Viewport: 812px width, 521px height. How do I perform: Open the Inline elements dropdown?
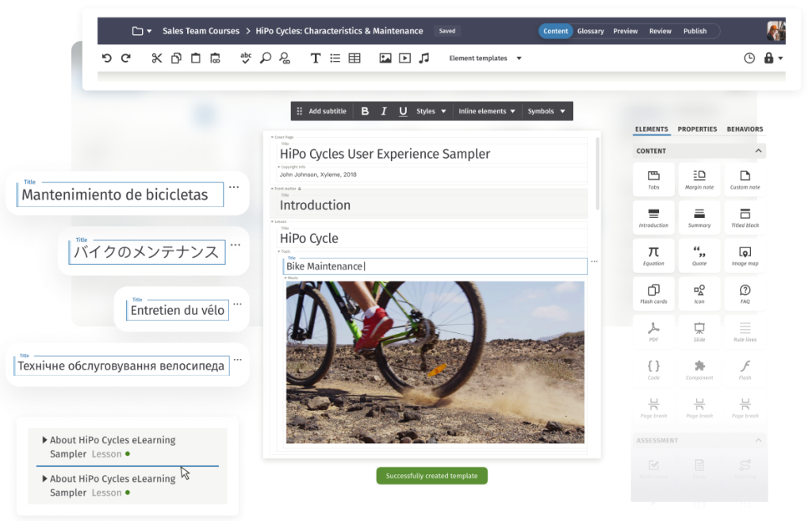(487, 111)
